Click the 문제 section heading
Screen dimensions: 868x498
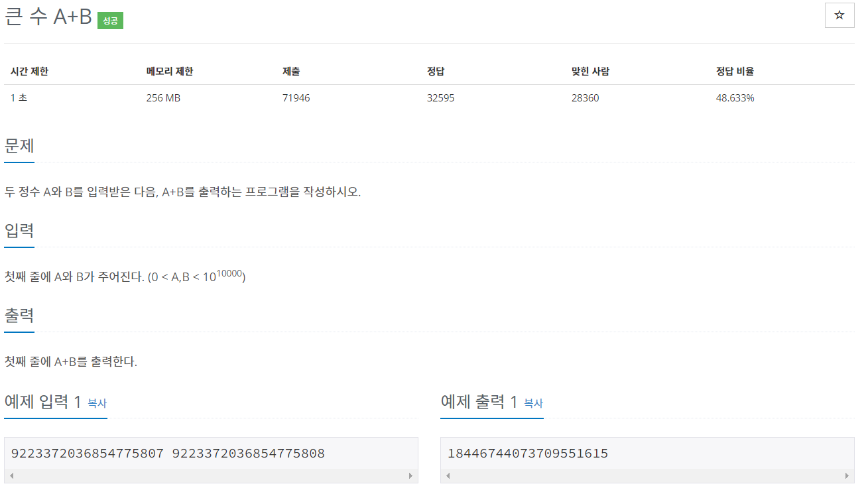point(19,145)
